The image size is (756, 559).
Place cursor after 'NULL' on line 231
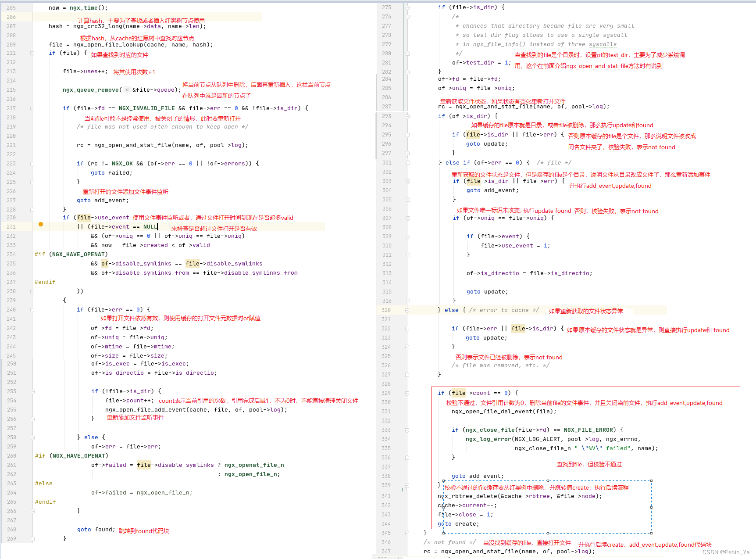[157, 227]
